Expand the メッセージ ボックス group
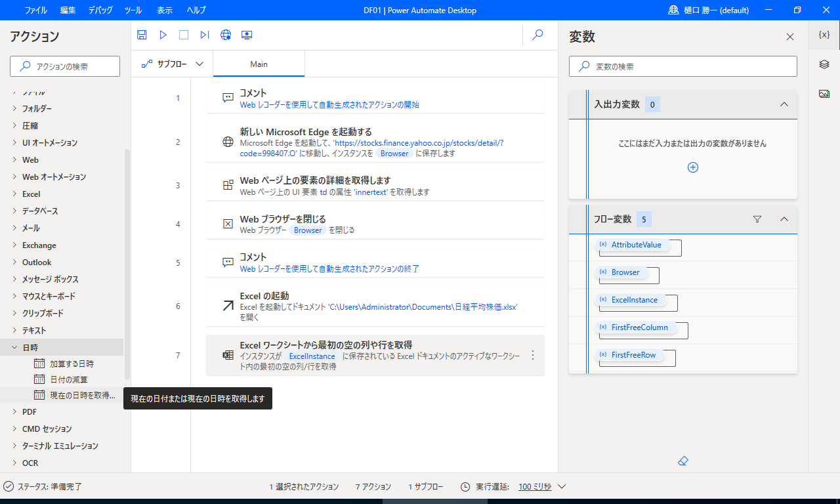 [14, 279]
